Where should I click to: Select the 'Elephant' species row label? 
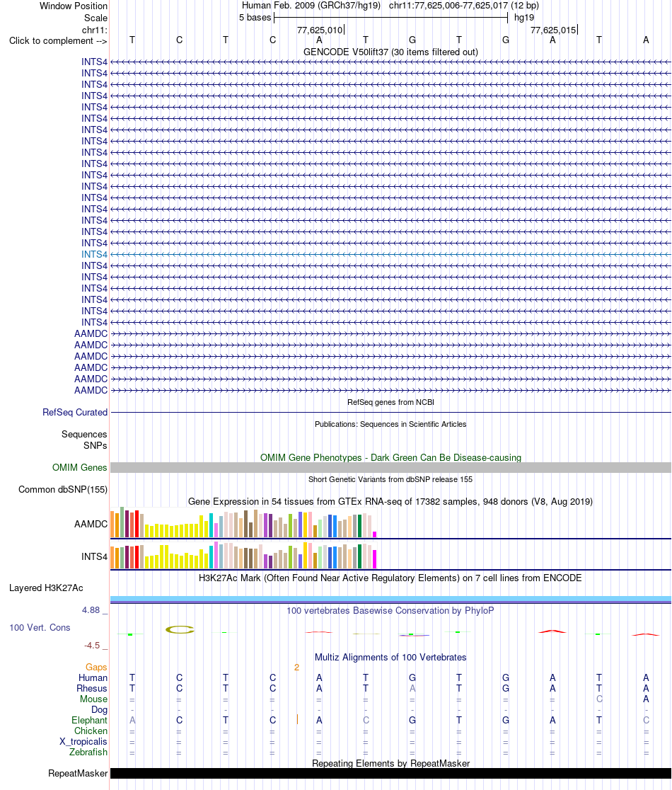[89, 720]
